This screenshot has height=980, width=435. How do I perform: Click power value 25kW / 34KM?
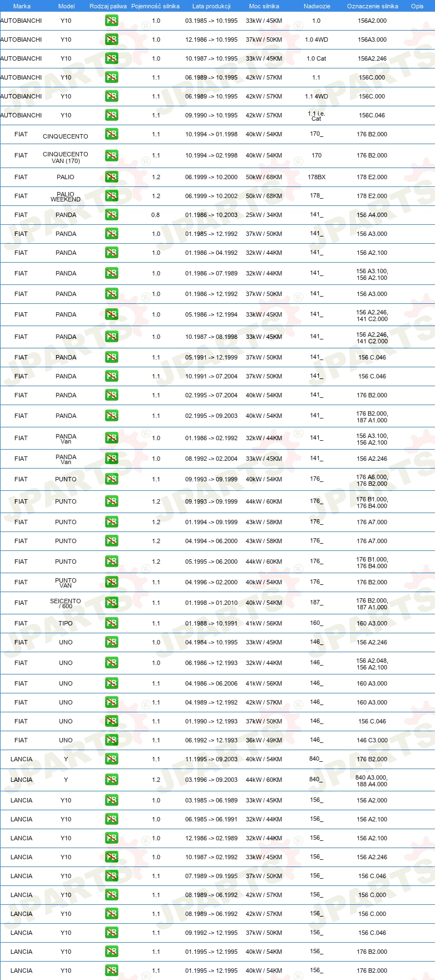(264, 215)
